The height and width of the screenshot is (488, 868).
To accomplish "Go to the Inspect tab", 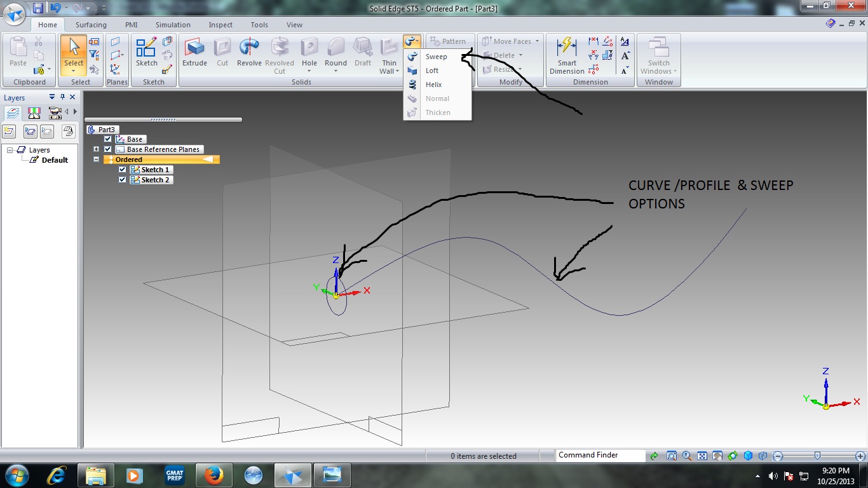I will 220,25.
